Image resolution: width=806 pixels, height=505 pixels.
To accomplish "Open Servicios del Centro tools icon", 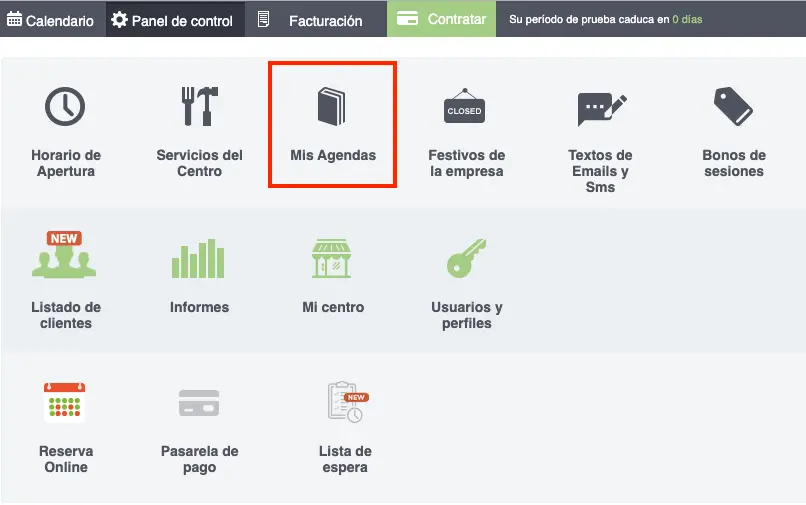I will click(x=199, y=106).
